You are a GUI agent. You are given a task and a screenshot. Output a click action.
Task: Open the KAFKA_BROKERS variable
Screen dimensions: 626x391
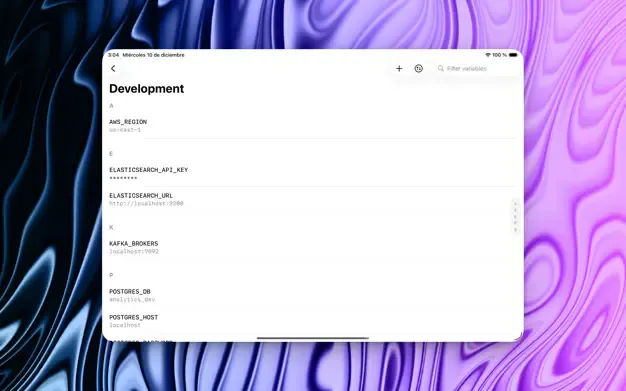tap(313, 247)
